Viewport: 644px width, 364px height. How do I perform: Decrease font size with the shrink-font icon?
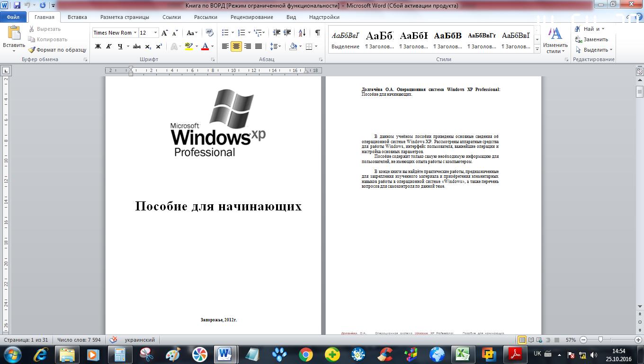click(x=175, y=33)
